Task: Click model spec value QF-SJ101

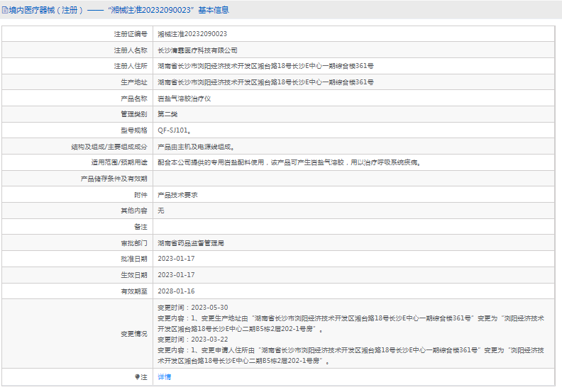Action: pyautogui.click(x=174, y=130)
